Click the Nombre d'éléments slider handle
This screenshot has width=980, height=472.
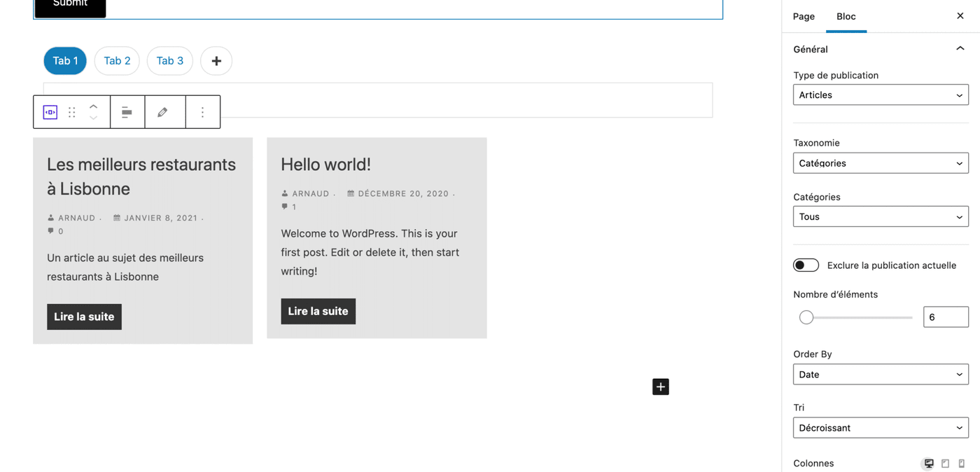tap(806, 317)
